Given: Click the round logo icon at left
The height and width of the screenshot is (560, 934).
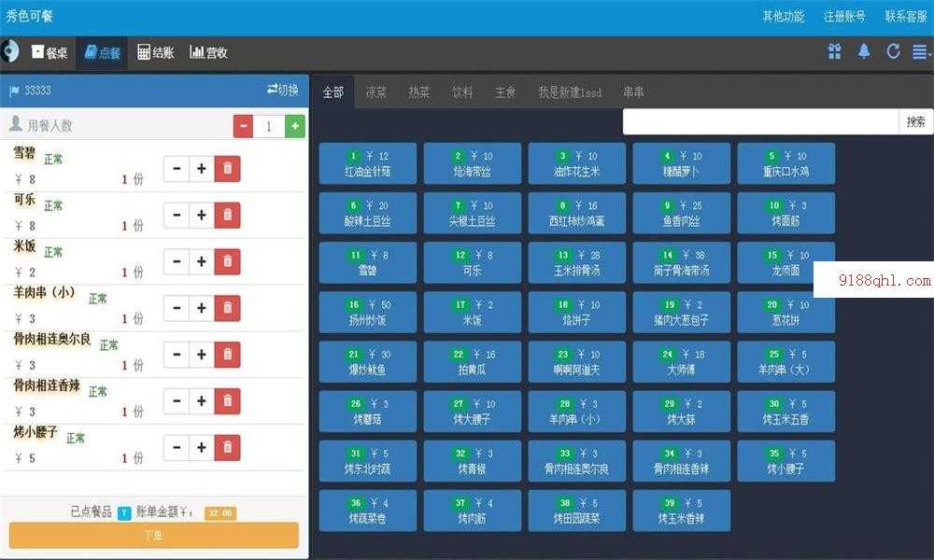Looking at the screenshot, I should click(9, 51).
